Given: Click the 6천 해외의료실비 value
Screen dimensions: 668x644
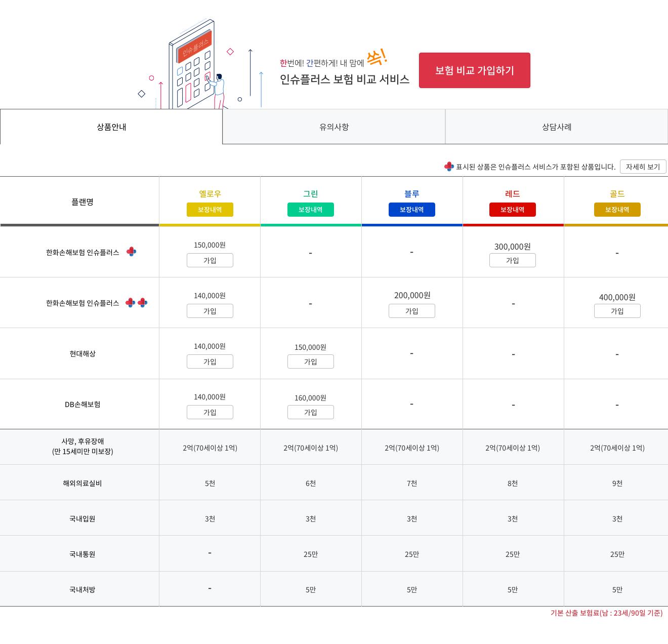Looking at the screenshot, I should 311,483.
